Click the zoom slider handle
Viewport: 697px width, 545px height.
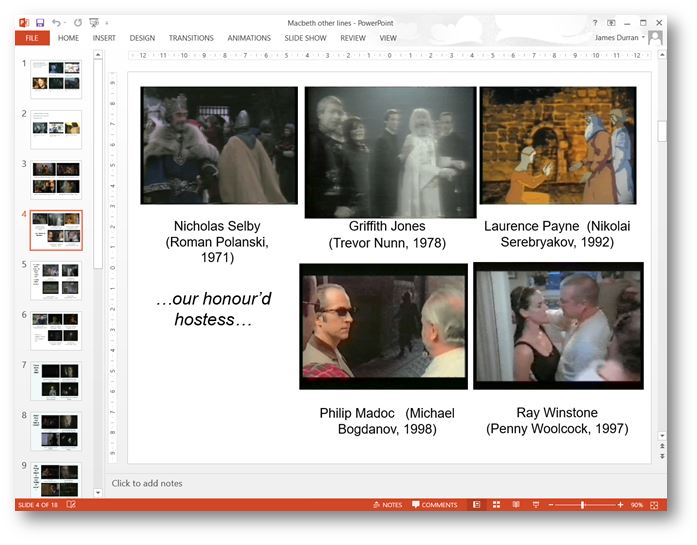click(x=583, y=505)
